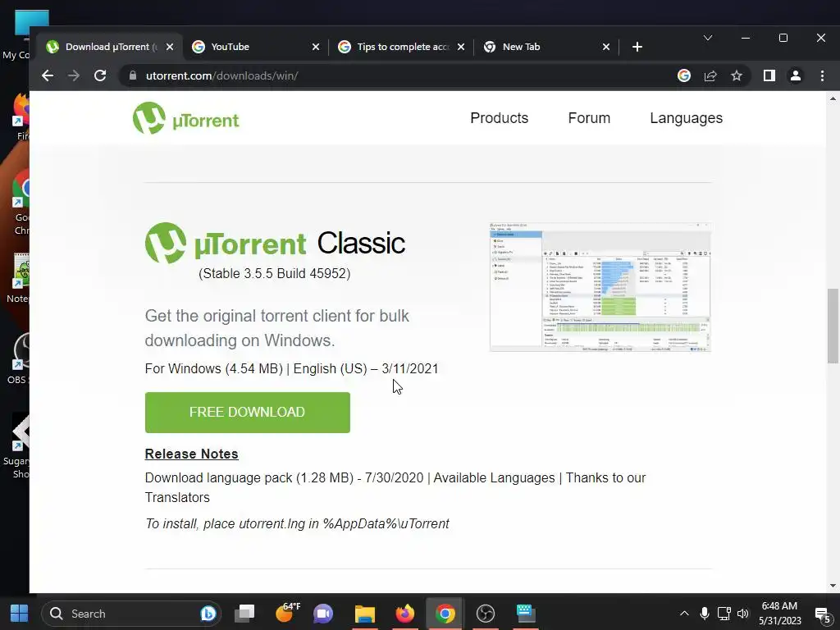840x630 pixels.
Task: Go back to the previous page
Action: coord(48,75)
